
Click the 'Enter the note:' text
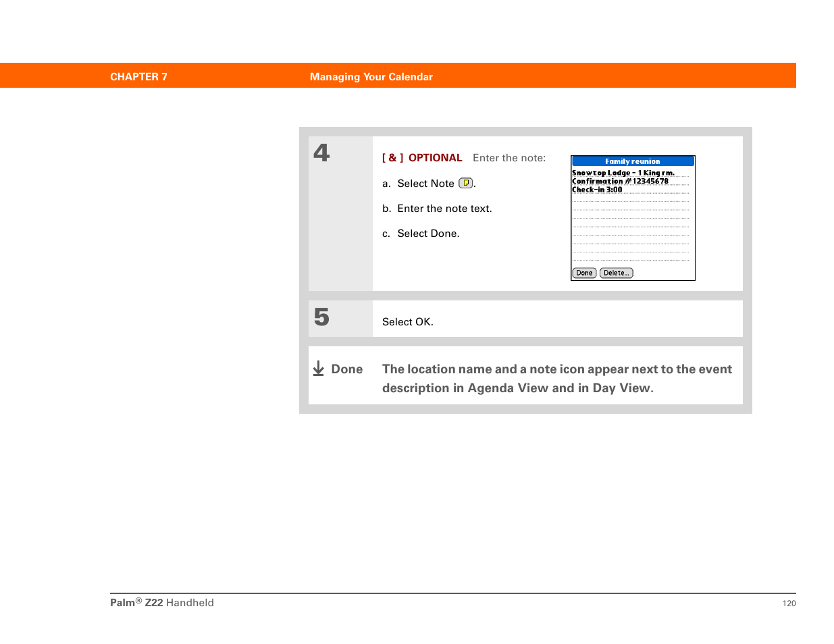pos(509,158)
